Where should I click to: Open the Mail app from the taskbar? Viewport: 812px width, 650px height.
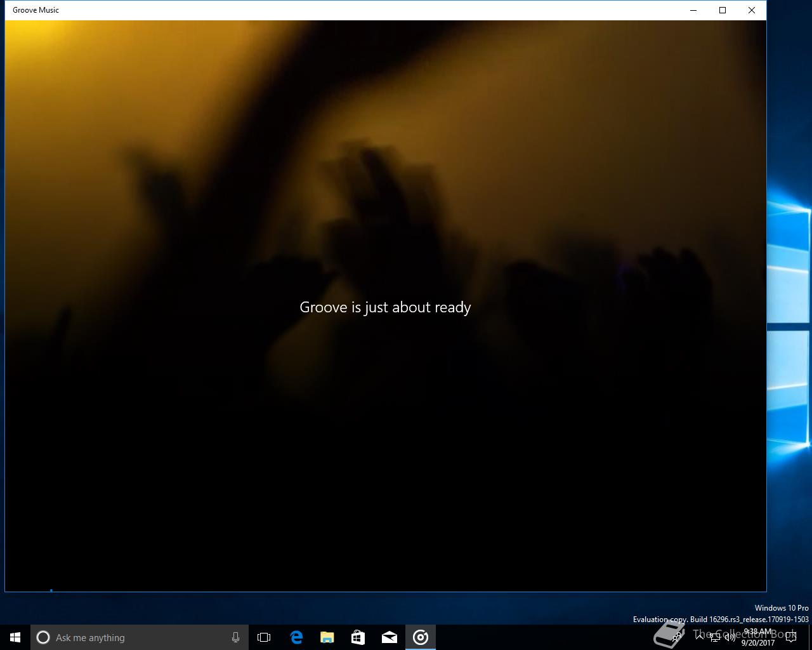390,637
